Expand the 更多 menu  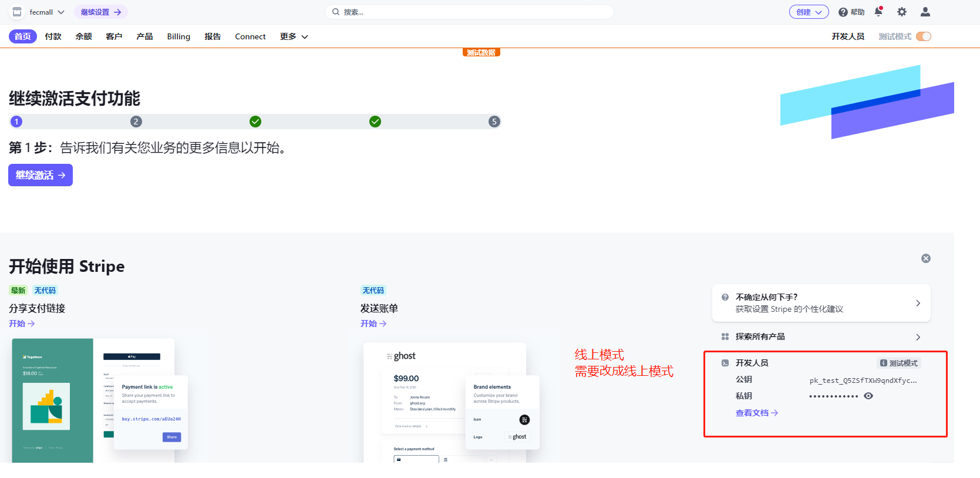(294, 36)
